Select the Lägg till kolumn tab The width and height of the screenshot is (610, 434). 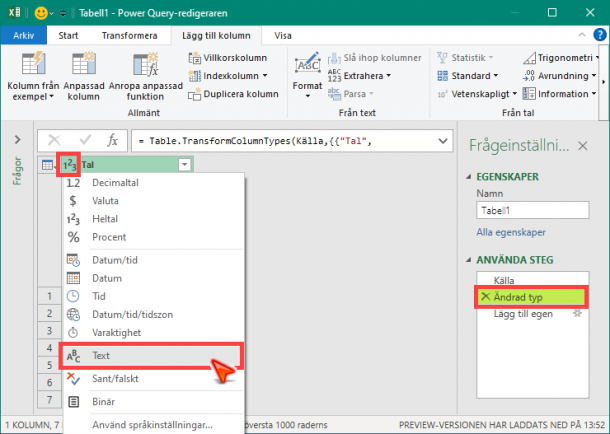216,35
